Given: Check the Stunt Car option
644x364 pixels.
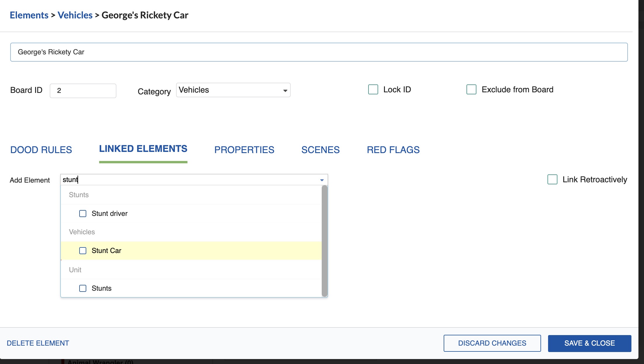Looking at the screenshot, I should click(x=83, y=251).
